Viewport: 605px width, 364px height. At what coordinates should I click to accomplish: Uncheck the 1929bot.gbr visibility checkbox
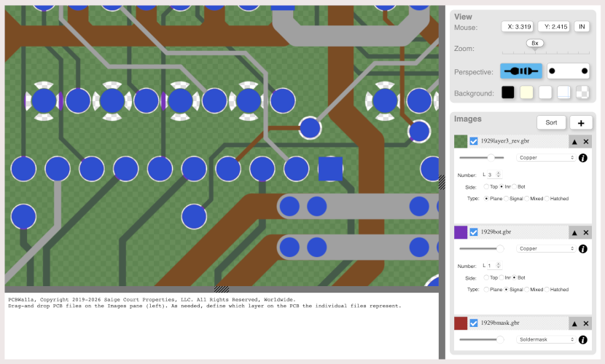point(474,232)
